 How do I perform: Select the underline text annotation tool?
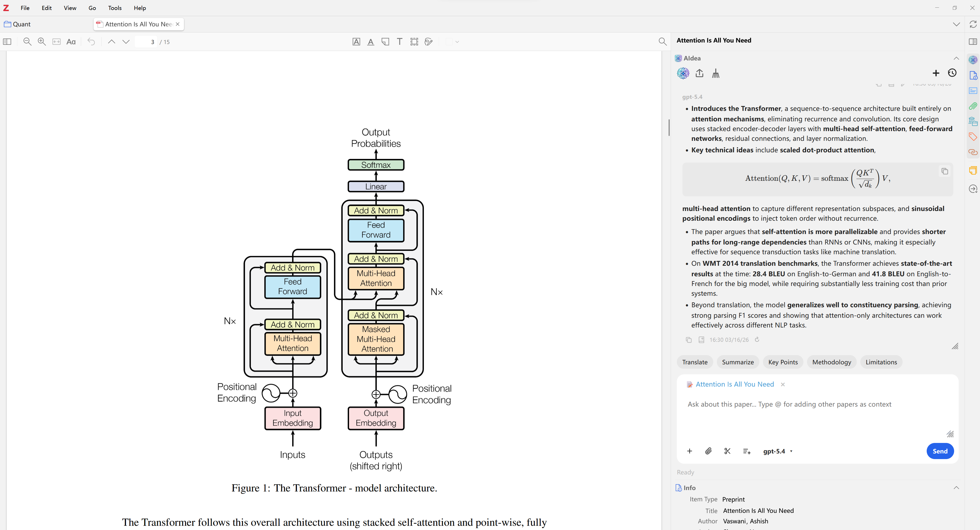click(x=371, y=42)
